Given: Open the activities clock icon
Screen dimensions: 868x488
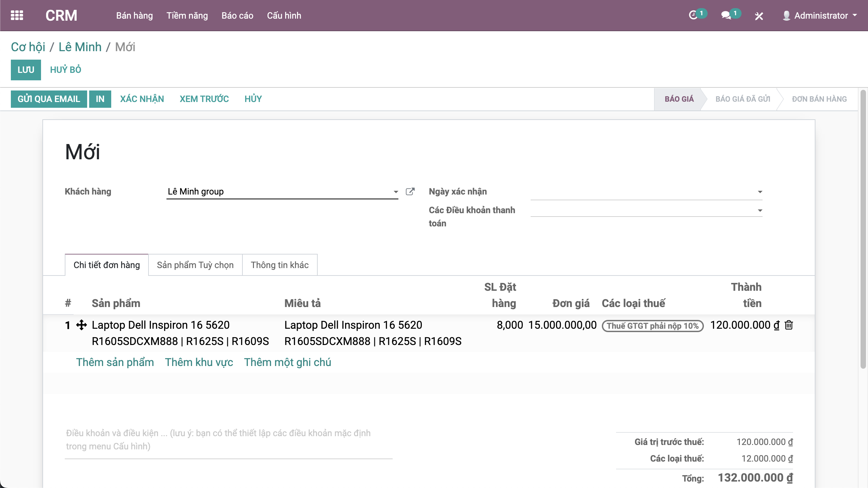Looking at the screenshot, I should [693, 16].
